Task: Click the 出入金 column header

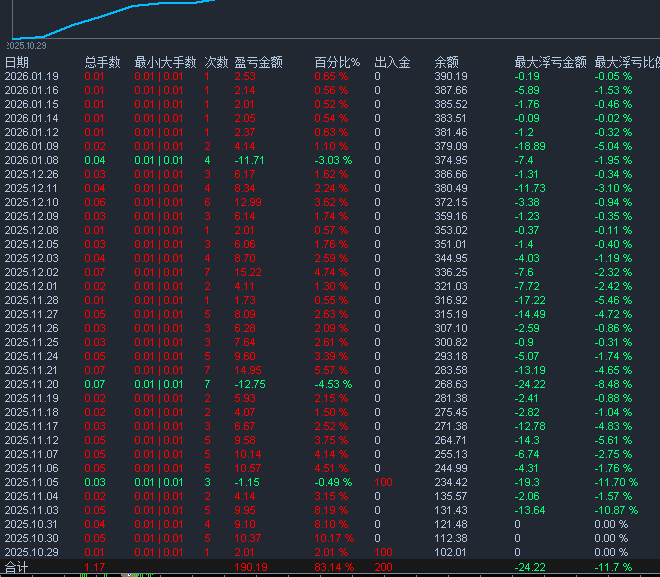Action: (392, 62)
